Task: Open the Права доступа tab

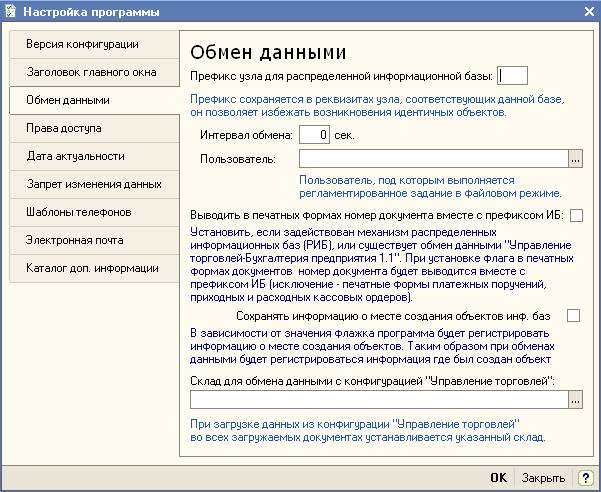Action: (x=95, y=129)
